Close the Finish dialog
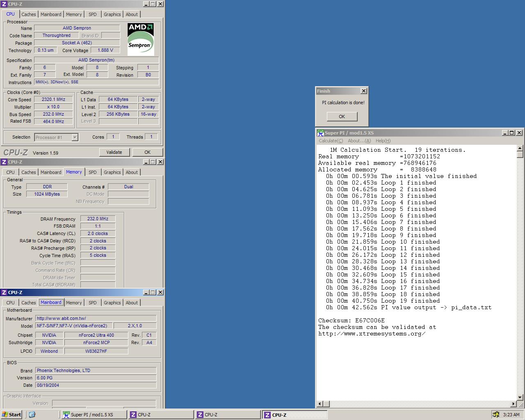Viewport: 525px width, 420px height. coord(363,91)
